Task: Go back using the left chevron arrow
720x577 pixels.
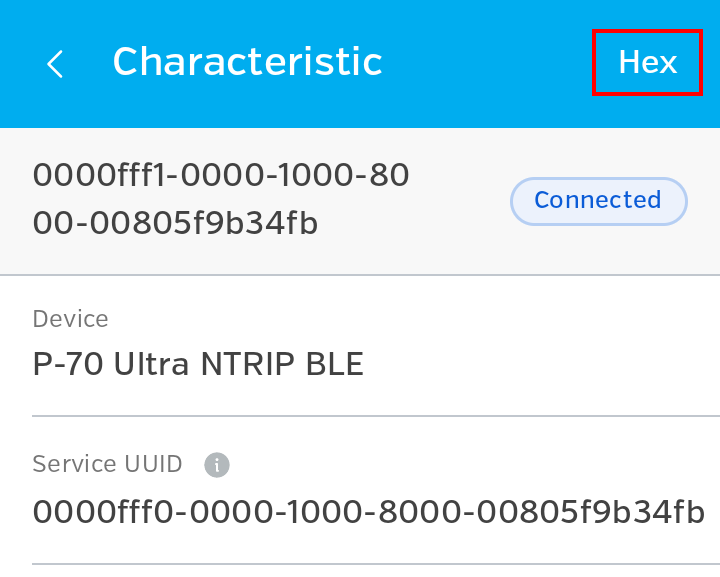Action: click(x=55, y=64)
